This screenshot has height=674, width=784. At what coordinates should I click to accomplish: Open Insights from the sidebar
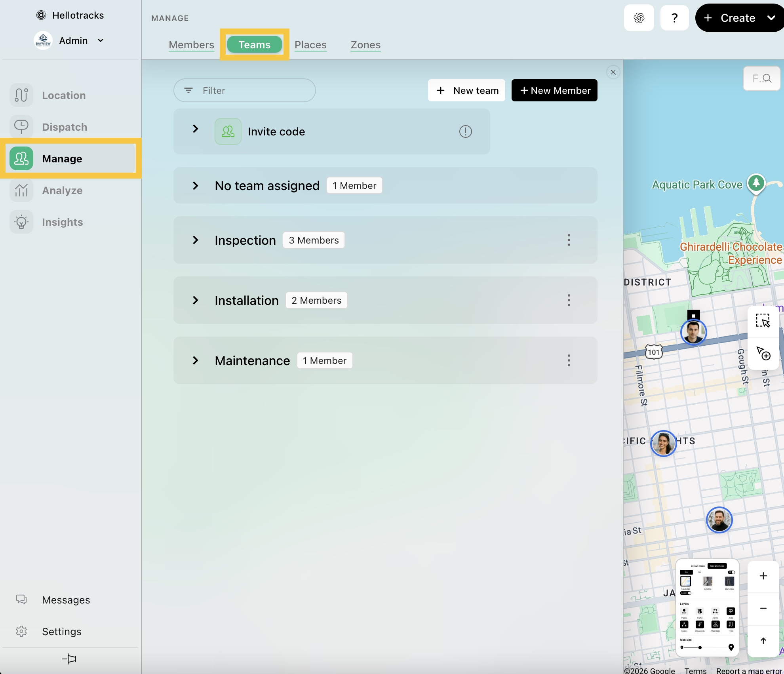click(x=62, y=222)
